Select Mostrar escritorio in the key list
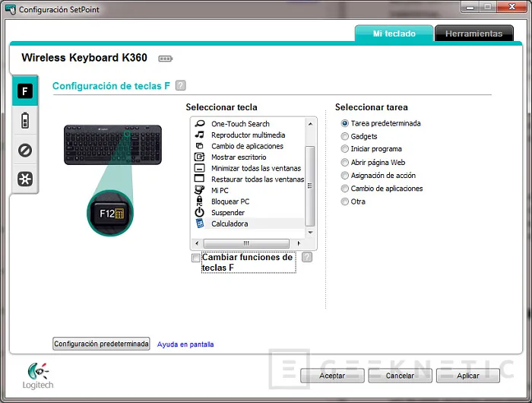Image resolution: width=532 pixels, height=403 pixels. (249, 157)
